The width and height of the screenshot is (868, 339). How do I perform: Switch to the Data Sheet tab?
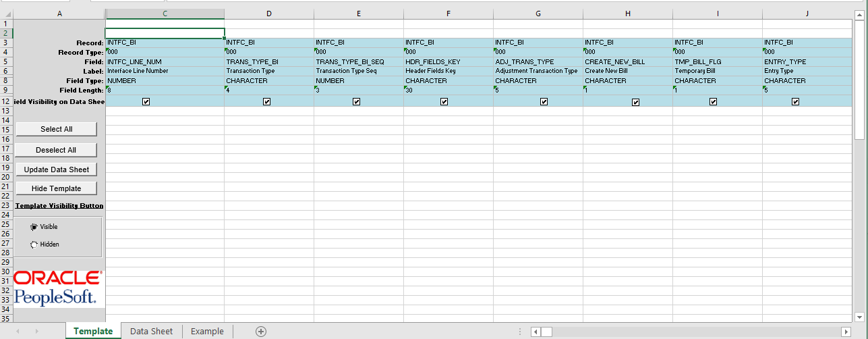(x=152, y=331)
